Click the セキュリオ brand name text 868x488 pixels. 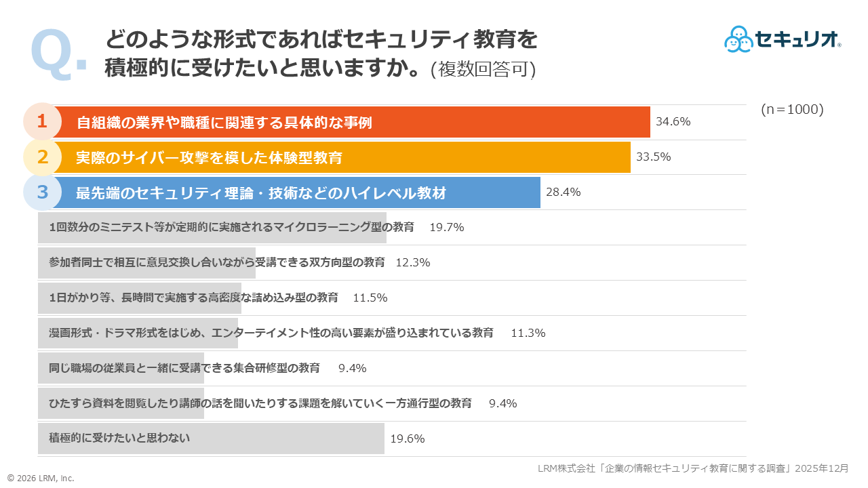[x=797, y=39]
